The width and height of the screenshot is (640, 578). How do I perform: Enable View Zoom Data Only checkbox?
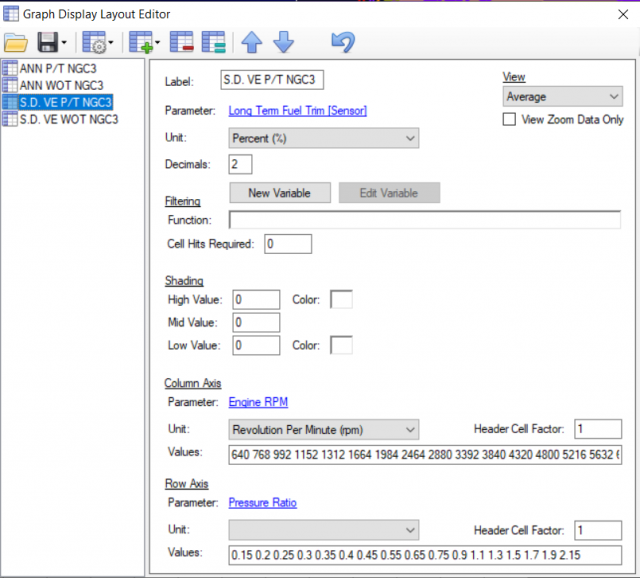[x=510, y=119]
